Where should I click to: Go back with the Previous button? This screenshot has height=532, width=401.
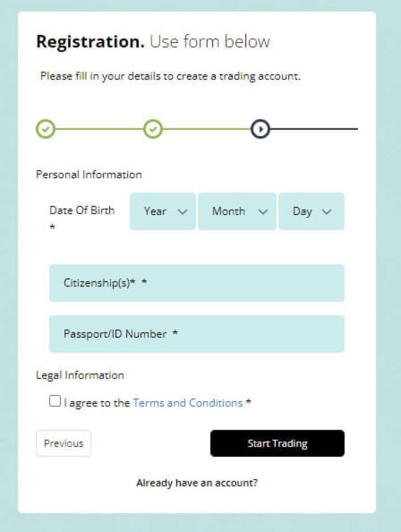click(63, 443)
